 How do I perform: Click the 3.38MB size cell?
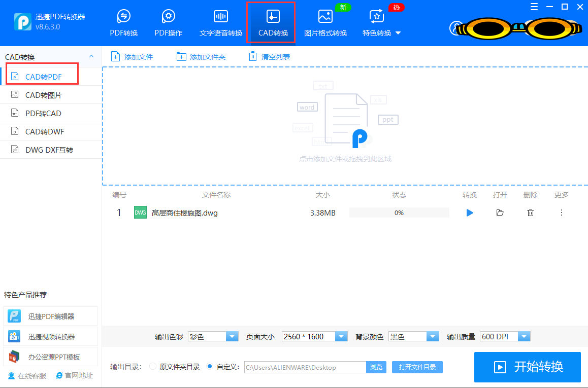[323, 213]
